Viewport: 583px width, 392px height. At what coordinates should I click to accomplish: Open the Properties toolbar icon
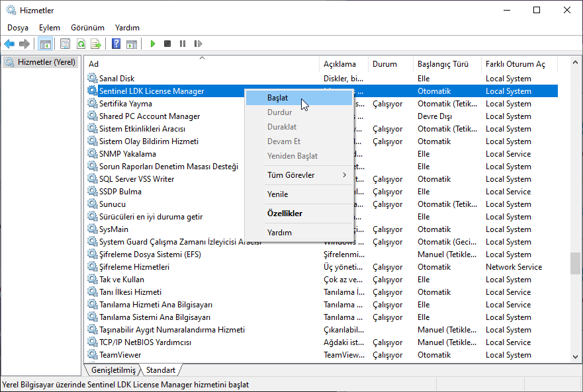[x=65, y=44]
